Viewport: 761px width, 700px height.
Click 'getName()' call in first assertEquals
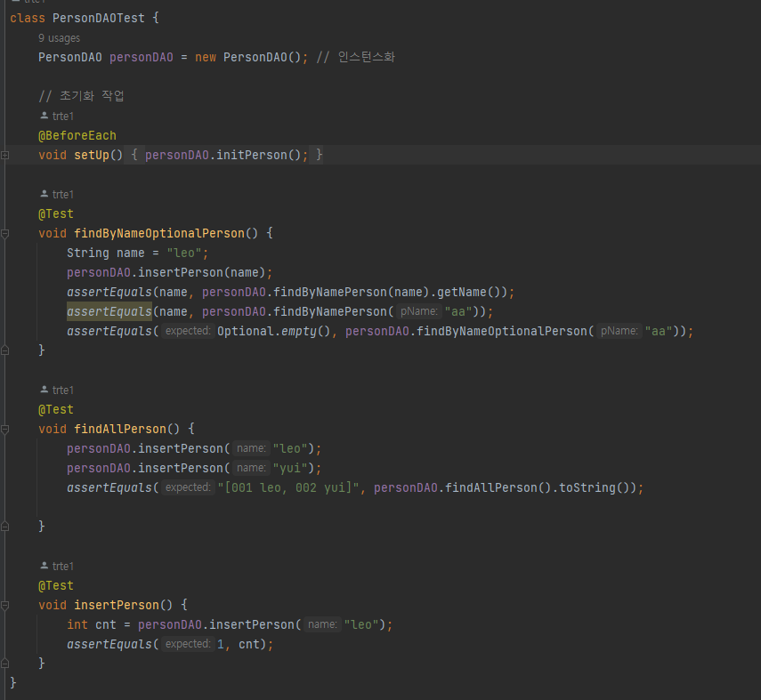(469, 292)
